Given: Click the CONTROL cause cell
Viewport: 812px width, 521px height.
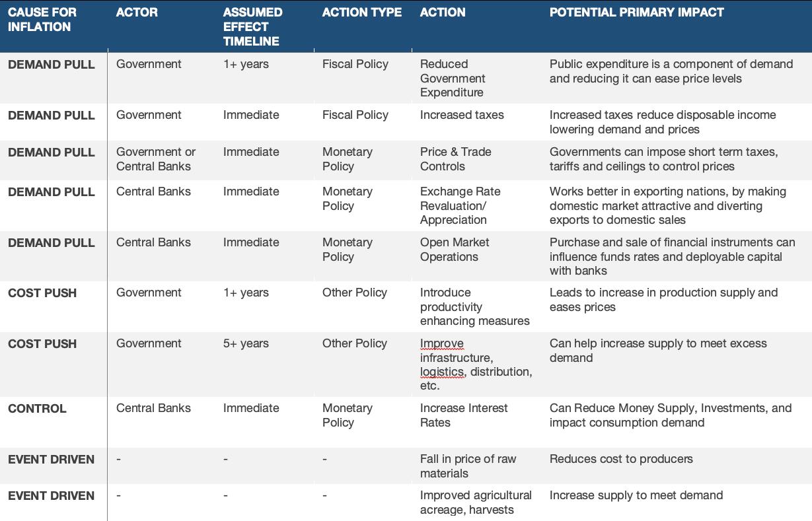Looking at the screenshot, I should pos(37,409).
